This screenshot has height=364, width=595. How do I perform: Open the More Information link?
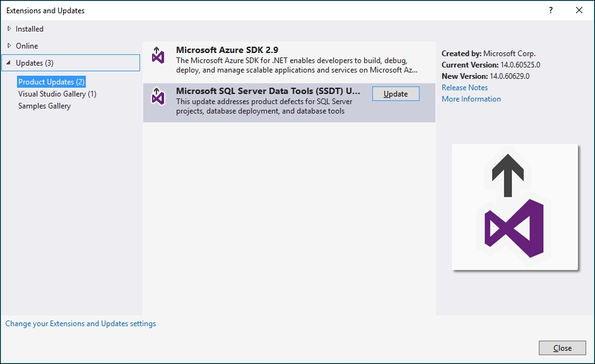click(x=471, y=99)
